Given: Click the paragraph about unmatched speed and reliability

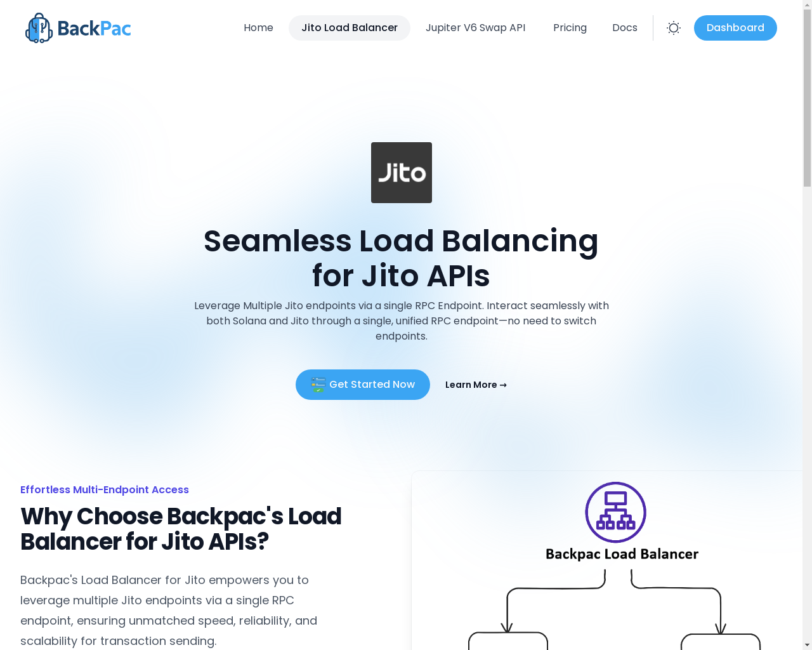Looking at the screenshot, I should point(169,610).
